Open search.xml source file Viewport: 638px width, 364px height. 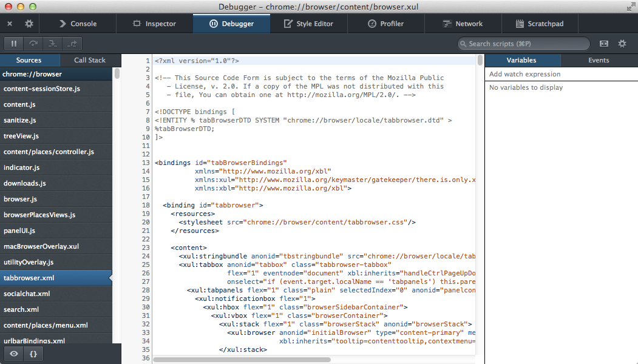pos(56,309)
